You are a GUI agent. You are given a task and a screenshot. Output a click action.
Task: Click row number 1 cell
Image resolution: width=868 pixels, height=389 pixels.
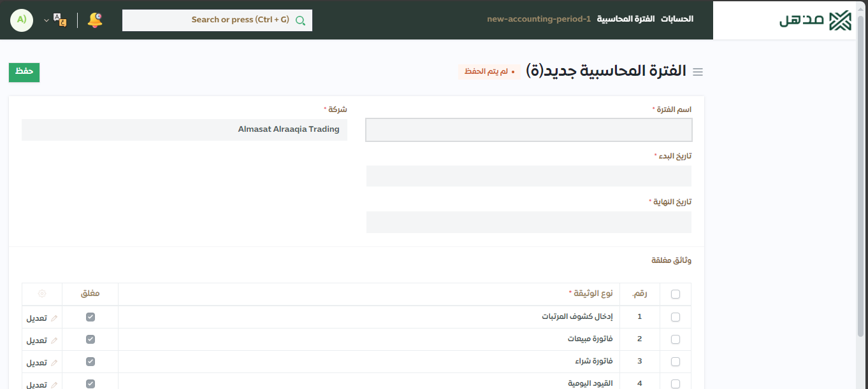640,316
